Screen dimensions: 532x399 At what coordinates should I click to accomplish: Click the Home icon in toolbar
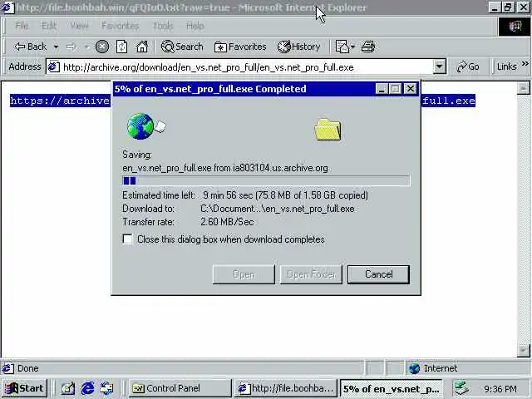[x=142, y=47]
